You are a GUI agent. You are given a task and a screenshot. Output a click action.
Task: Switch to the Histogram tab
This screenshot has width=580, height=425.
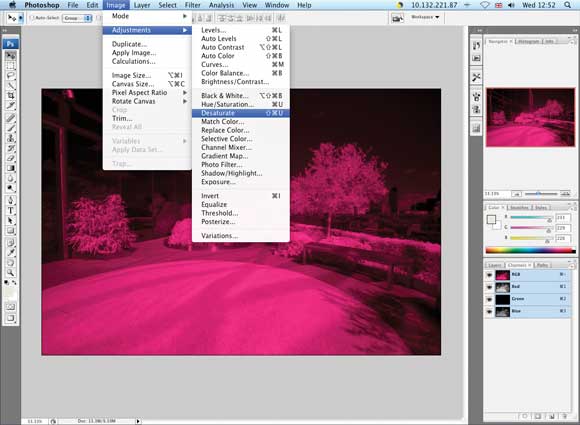point(529,41)
